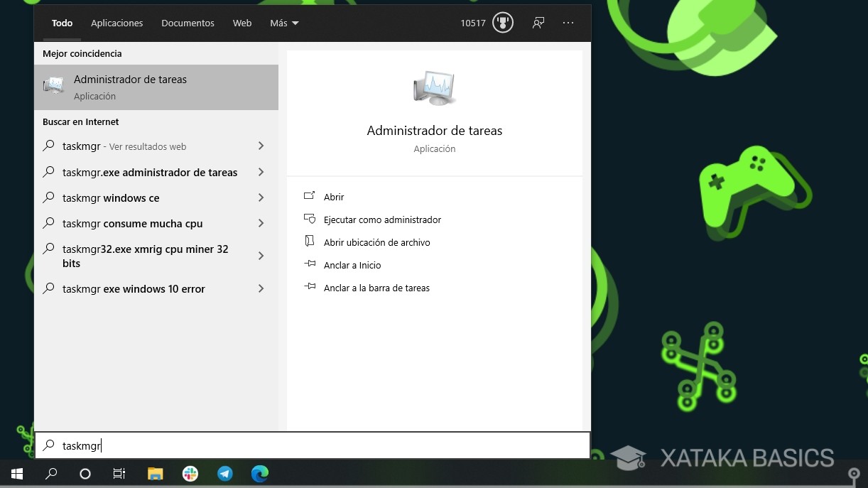Click the pin icon beside Anclar a Inicio
Screen dimensions: 868x488
[310, 264]
